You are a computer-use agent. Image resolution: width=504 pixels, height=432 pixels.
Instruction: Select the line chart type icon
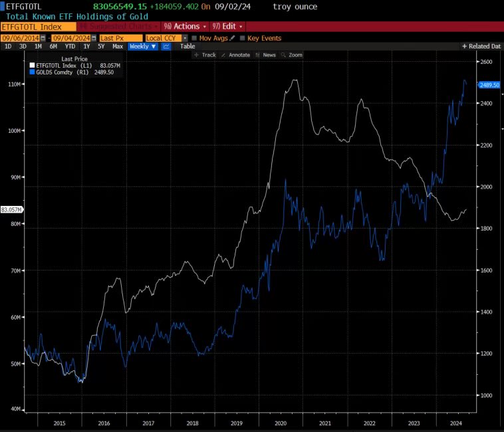tap(166, 47)
